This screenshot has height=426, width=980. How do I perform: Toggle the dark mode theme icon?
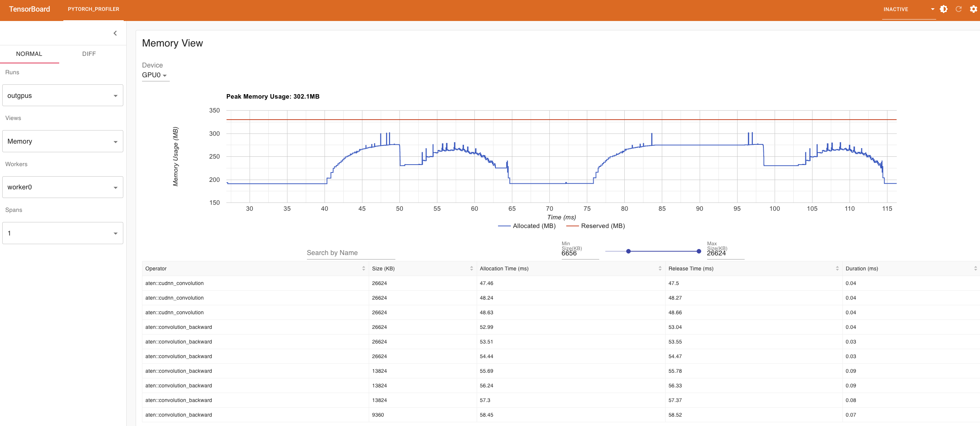[944, 9]
